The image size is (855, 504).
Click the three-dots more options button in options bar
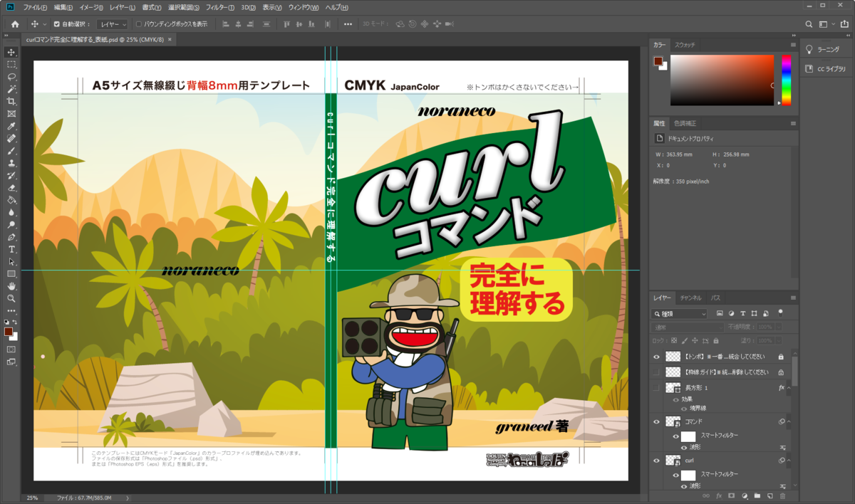348,23
